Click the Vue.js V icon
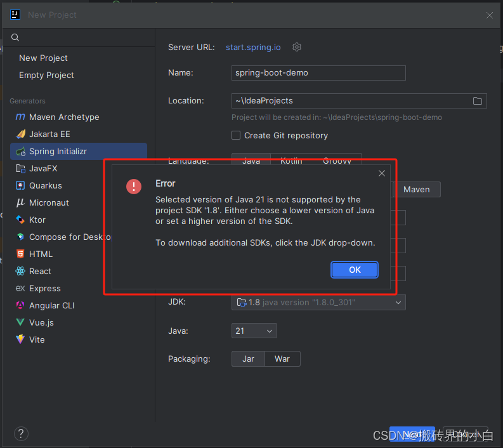 (20, 322)
